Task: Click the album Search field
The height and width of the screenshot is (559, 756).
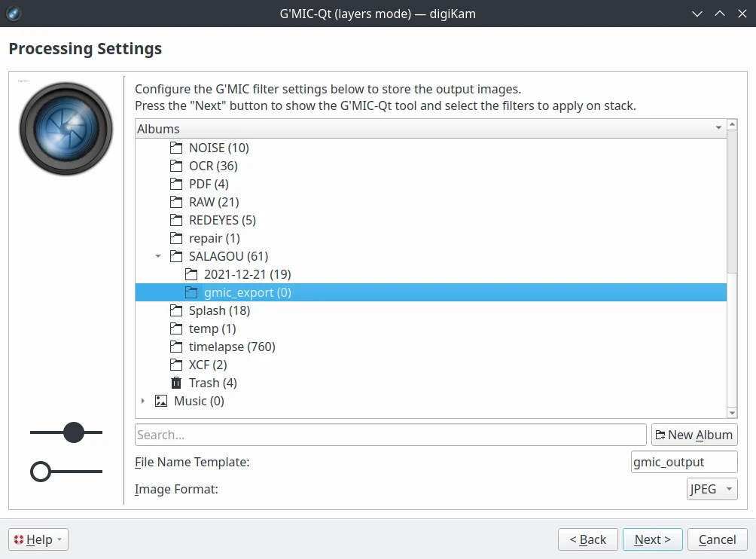Action: click(x=390, y=435)
